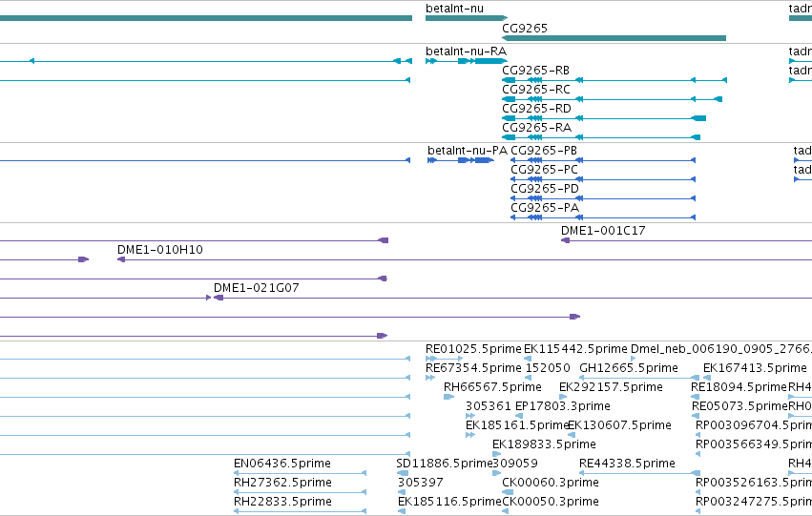Click EST EK185116.5prime
The height and width of the screenshot is (516, 812).
(x=449, y=503)
